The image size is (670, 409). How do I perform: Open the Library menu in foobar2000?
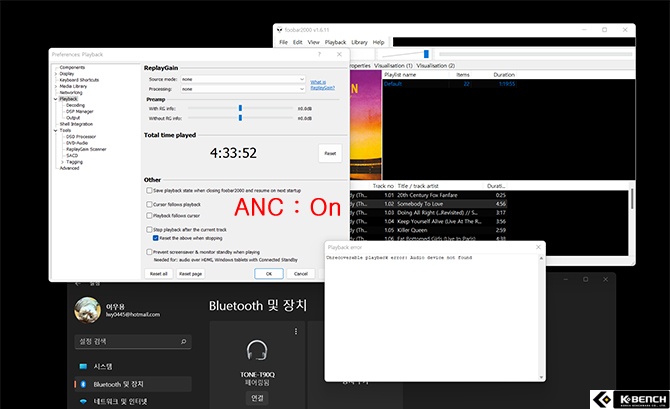[x=359, y=42]
